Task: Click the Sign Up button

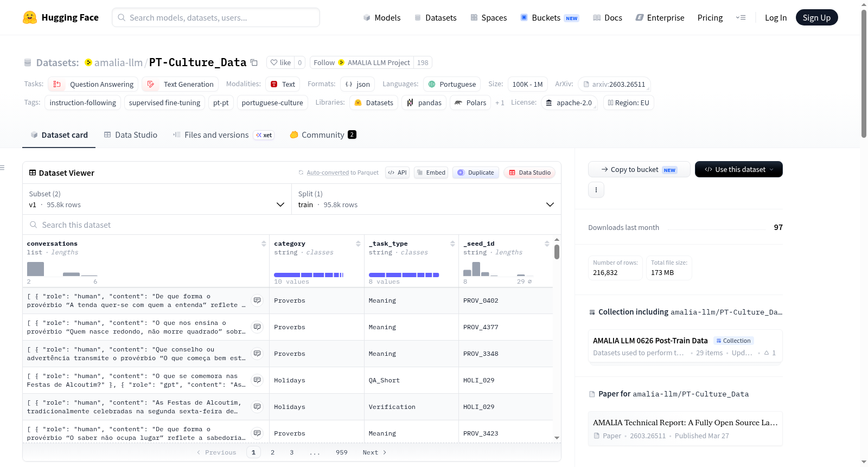Action: click(x=817, y=17)
